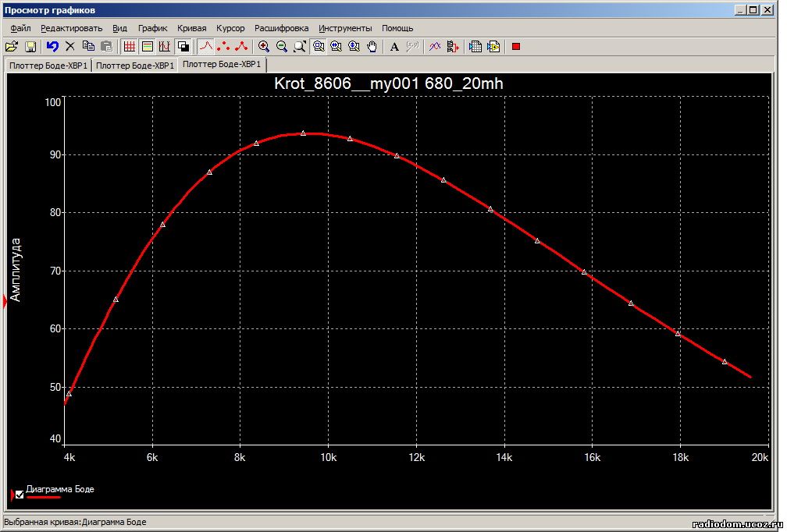
Task: Select the show-symbols-only curve style icon
Action: [224, 47]
